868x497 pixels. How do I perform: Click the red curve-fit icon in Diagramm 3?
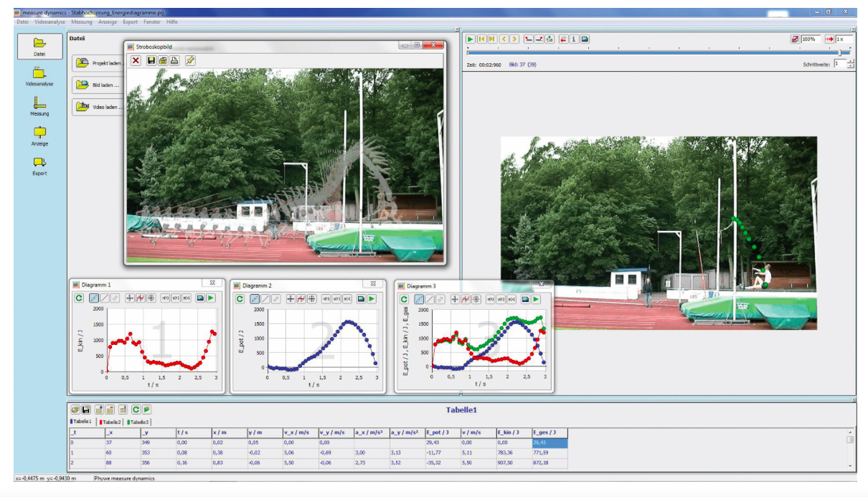coord(466,298)
